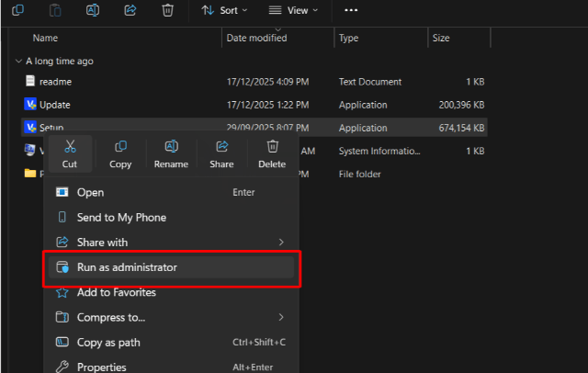Choose Copy as path
The height and width of the screenshot is (373, 588).
(x=171, y=343)
